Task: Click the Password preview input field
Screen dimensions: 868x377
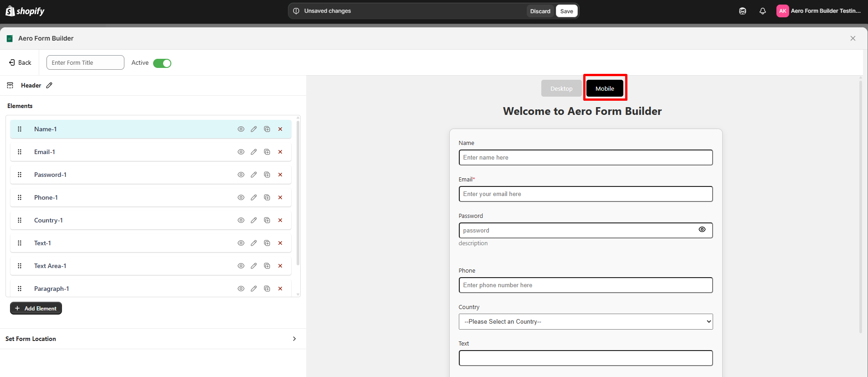Action: 586,230
